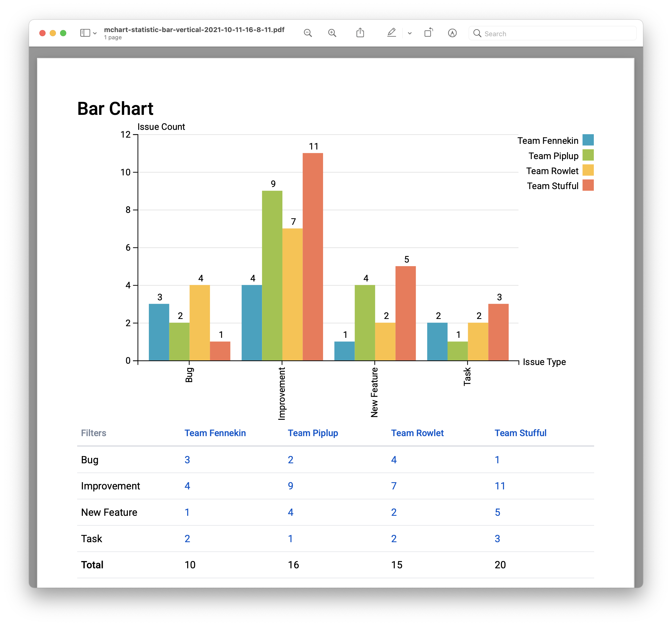
Task: Rotate the PDF page
Action: point(428,32)
